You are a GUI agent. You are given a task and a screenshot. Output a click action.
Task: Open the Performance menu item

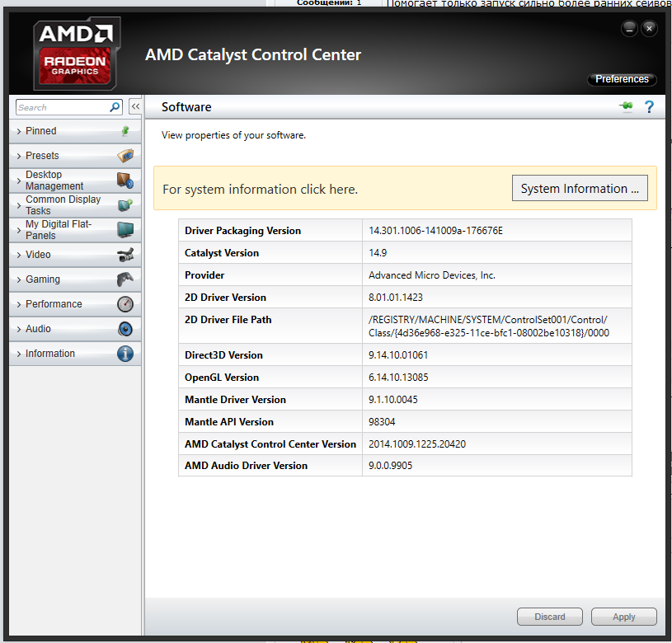75,304
